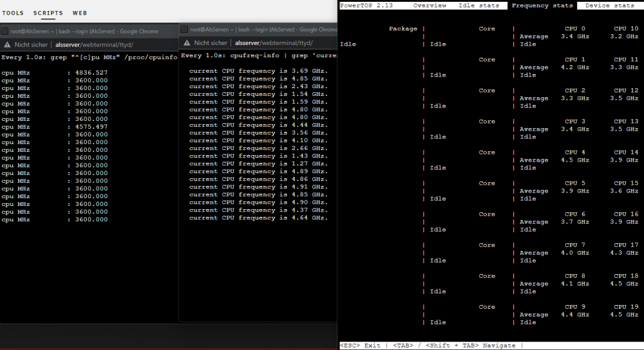Open the TOOLS menu
This screenshot has width=644, height=350.
[13, 13]
